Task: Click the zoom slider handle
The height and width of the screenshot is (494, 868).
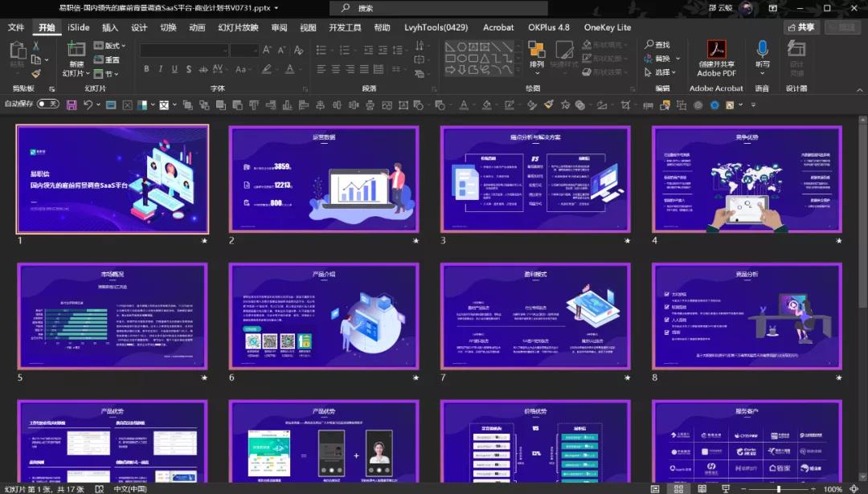Action: pyautogui.click(x=779, y=489)
